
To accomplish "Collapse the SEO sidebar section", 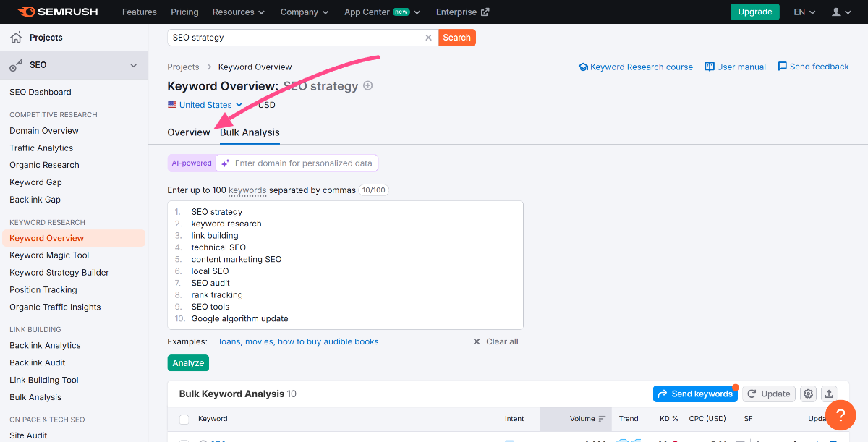I will pos(133,65).
